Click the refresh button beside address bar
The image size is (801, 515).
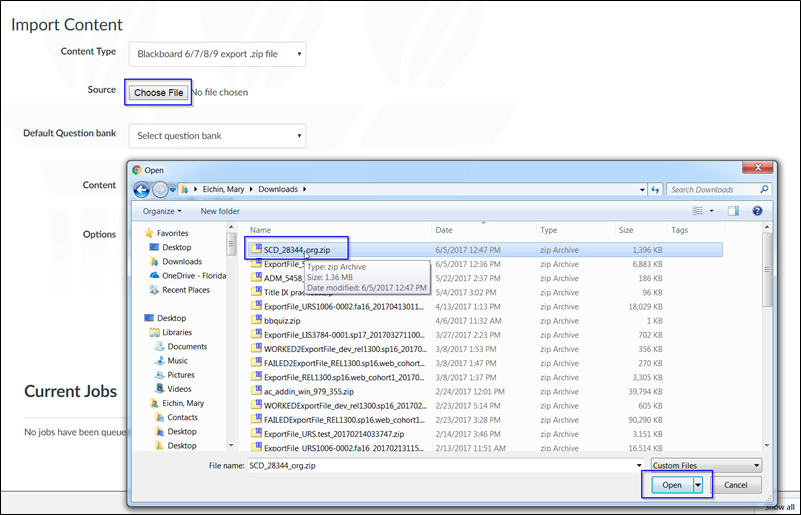click(x=655, y=190)
